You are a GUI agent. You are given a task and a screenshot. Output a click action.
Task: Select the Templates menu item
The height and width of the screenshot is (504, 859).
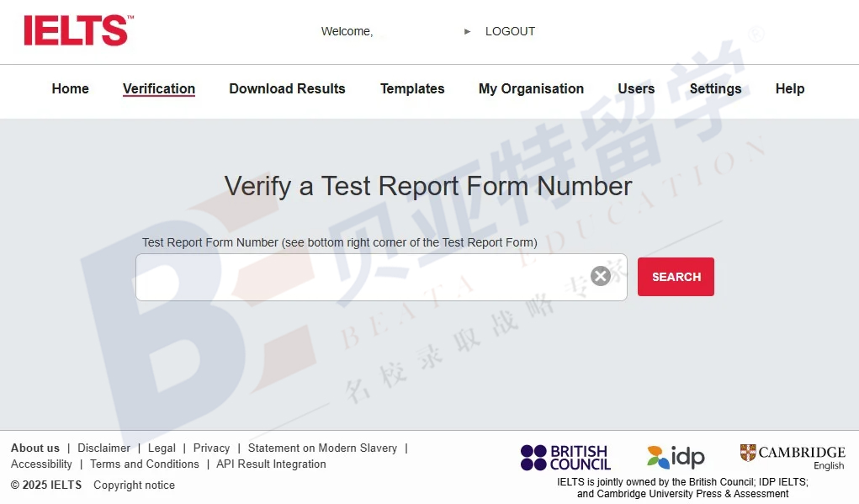click(x=412, y=88)
